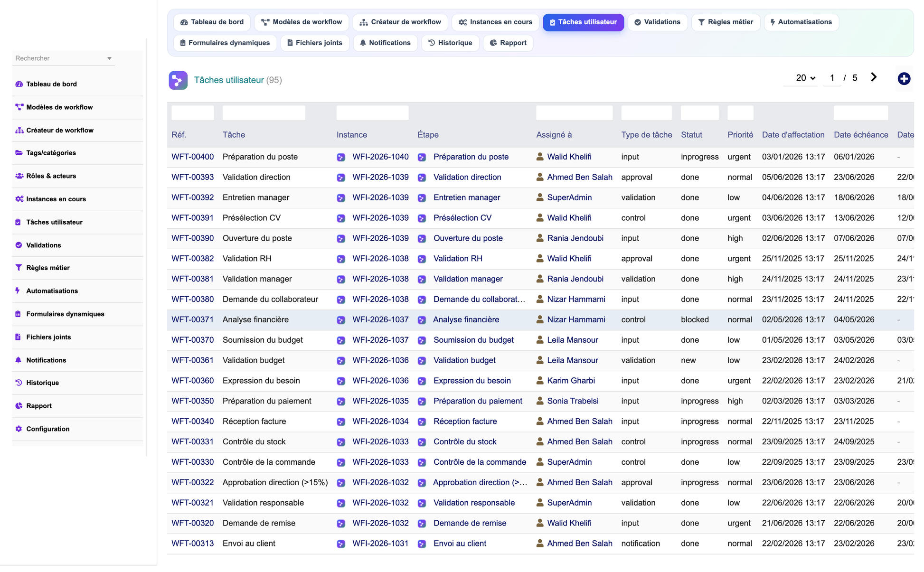Click the Configuration gear icon in sidebar

[x=19, y=429]
